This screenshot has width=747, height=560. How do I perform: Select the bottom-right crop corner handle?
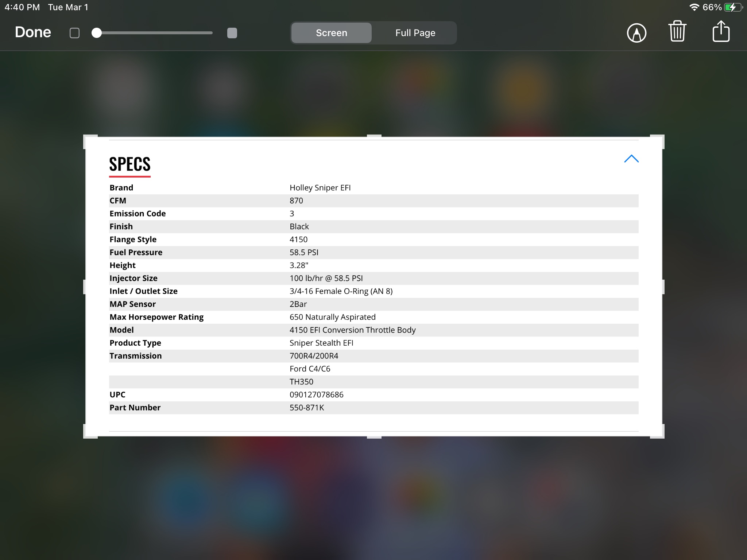658,432
